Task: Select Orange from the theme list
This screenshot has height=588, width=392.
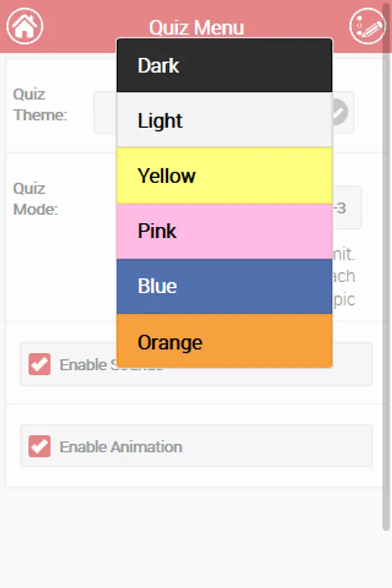Action: point(224,342)
